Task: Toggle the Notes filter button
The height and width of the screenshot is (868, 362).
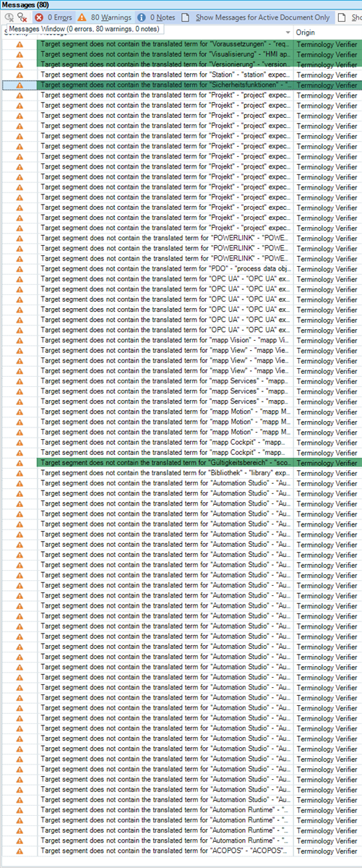Action: click(155, 17)
